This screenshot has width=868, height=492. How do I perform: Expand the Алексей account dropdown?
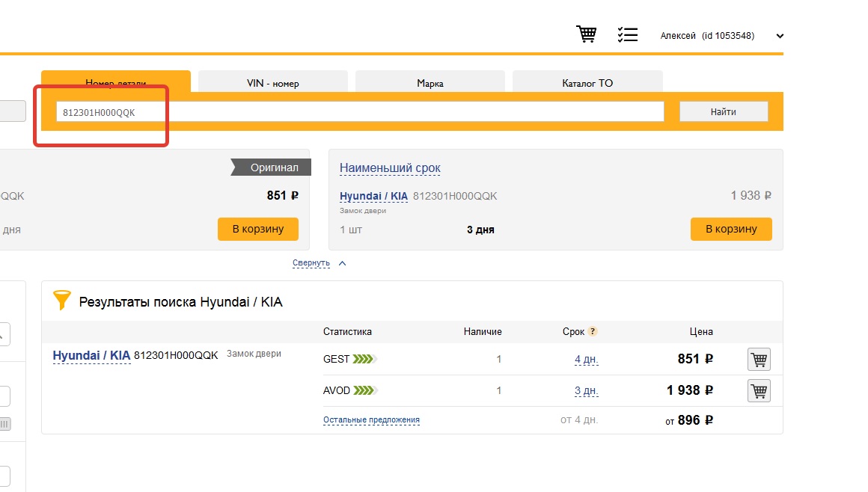[780, 36]
